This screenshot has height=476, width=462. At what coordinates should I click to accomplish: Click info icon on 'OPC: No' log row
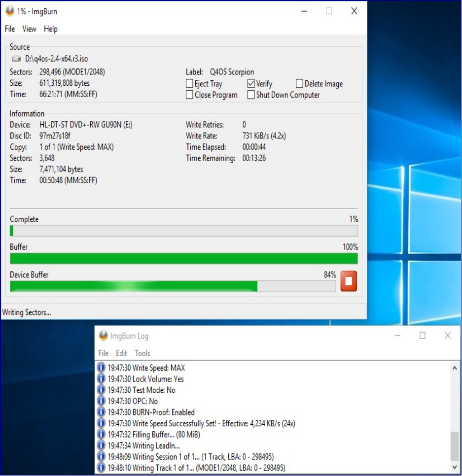(101, 401)
